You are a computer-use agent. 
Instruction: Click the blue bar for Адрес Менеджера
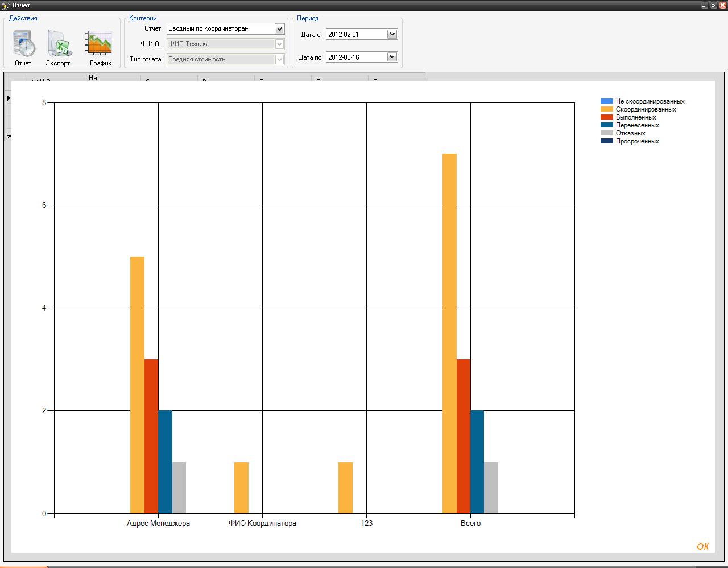(165, 462)
